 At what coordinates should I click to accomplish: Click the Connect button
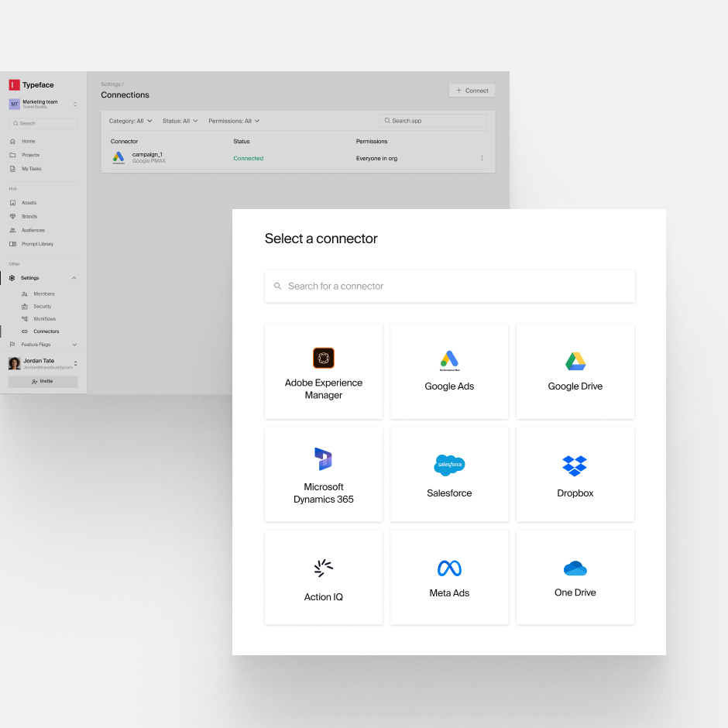click(x=472, y=91)
